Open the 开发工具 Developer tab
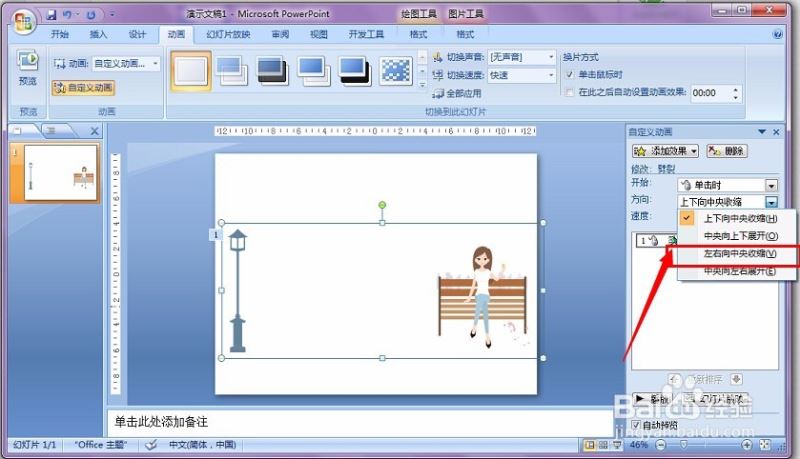800x459 pixels. point(366,34)
